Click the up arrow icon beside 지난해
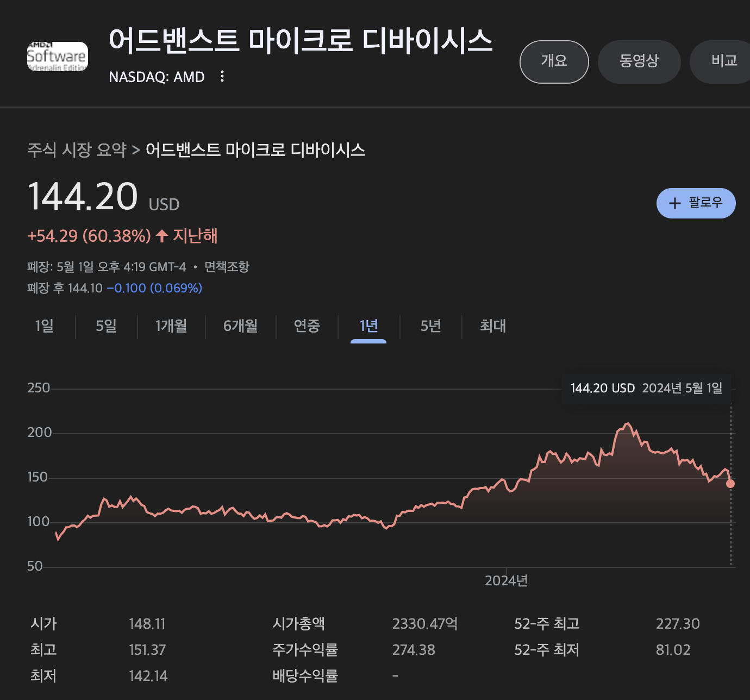Image resolution: width=750 pixels, height=700 pixels. click(x=161, y=235)
